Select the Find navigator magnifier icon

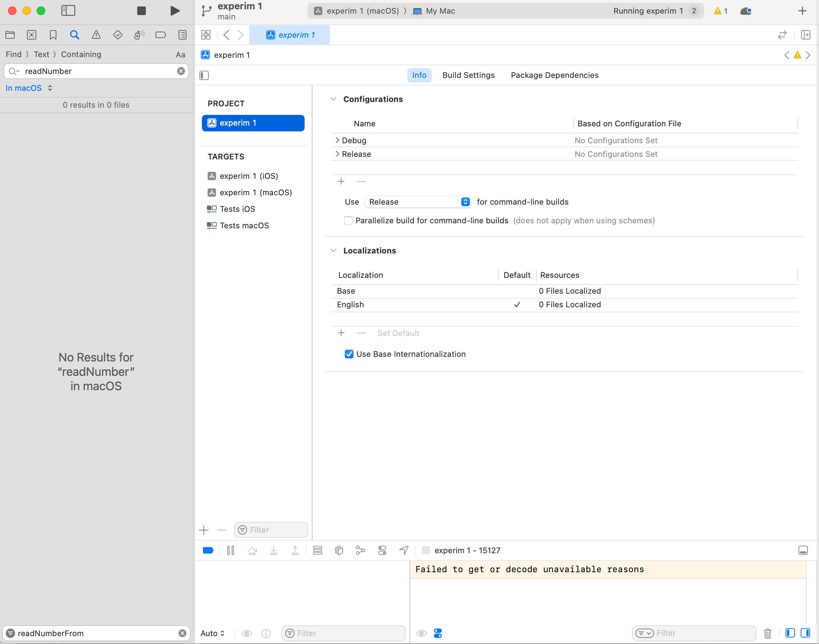[75, 35]
